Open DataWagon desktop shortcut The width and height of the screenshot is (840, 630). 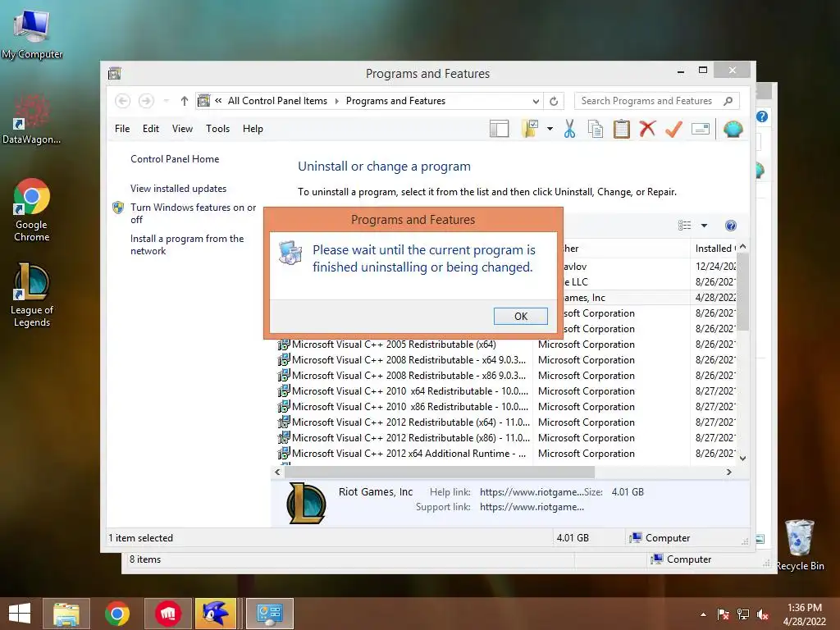tap(32, 119)
